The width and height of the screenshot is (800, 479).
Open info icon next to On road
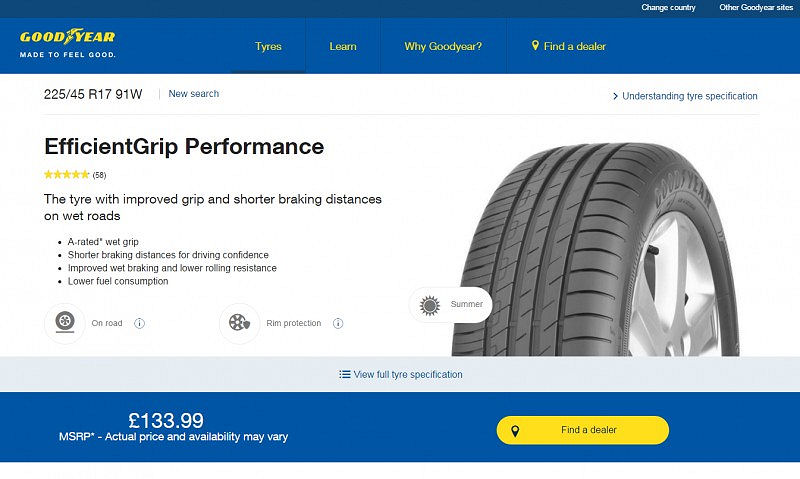139,323
